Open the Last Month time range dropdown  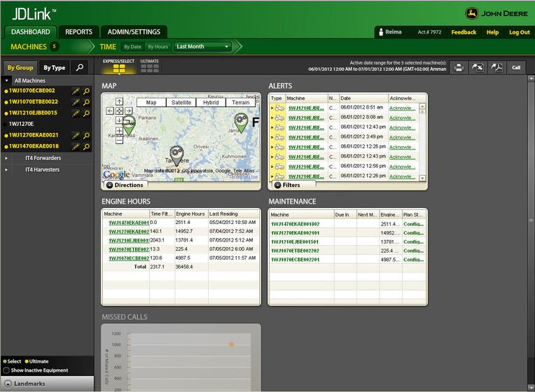[x=202, y=47]
